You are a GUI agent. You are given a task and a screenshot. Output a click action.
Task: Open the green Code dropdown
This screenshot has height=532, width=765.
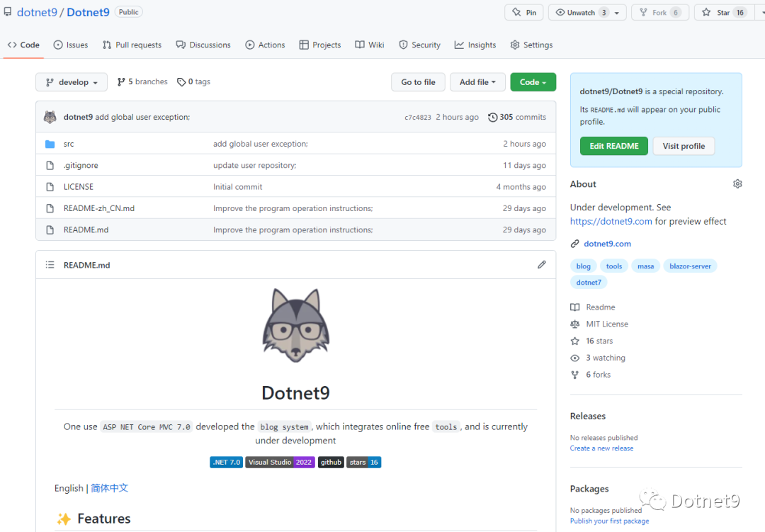[x=533, y=82]
